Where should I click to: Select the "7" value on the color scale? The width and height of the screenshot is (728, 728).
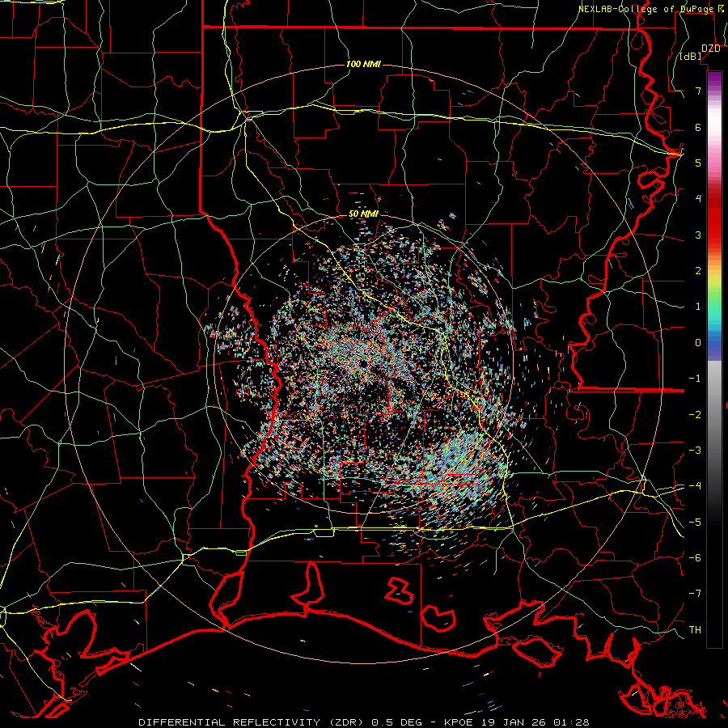(698, 91)
